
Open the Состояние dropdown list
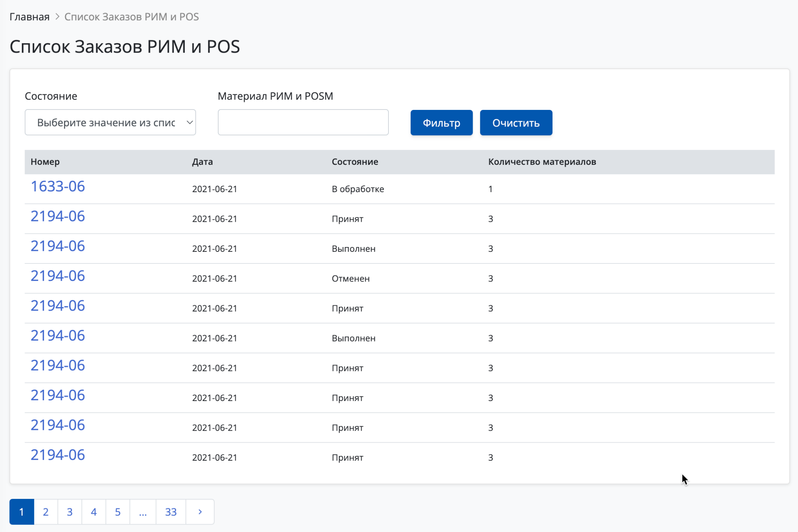click(110, 122)
